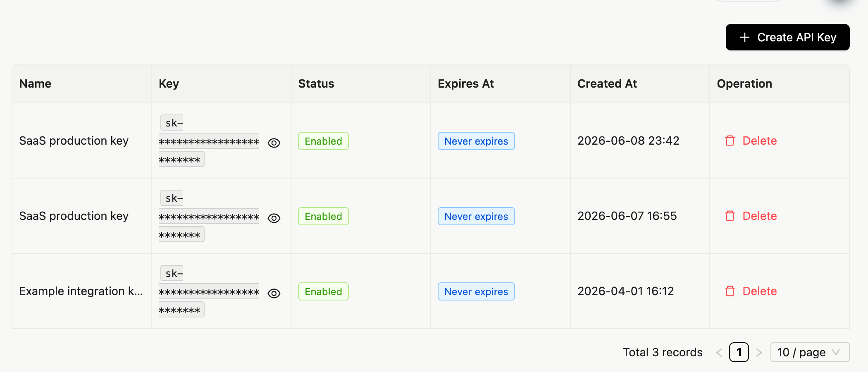Viewport: 868px width, 372px height.
Task: Show the Example integration key value
Action: coord(274,293)
